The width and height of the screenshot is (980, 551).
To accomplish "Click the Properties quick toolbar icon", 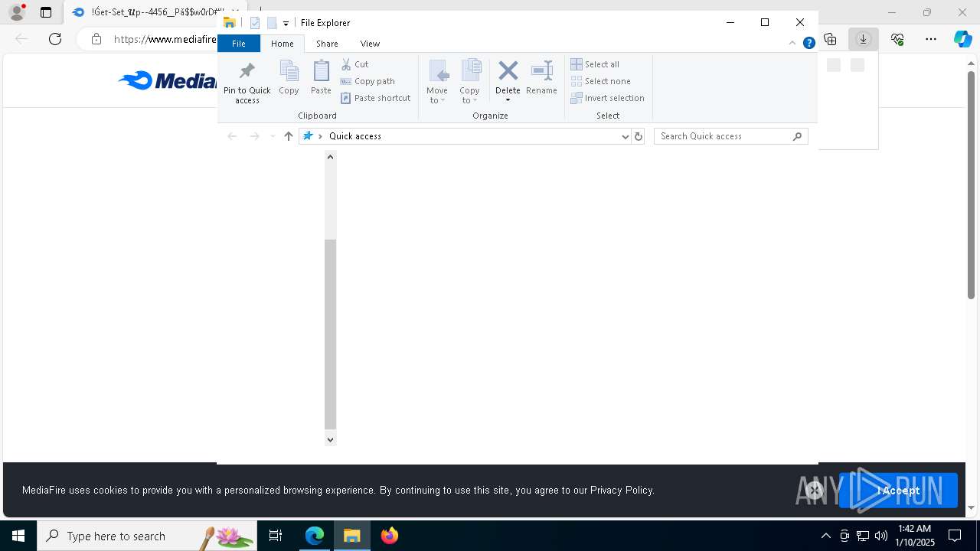I will point(255,23).
